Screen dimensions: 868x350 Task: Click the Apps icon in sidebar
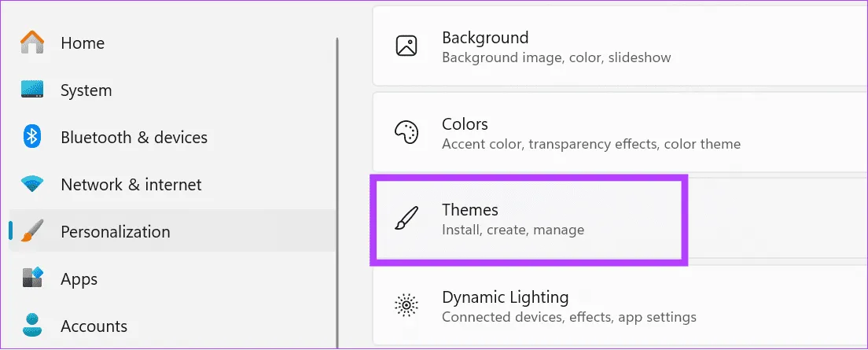click(32, 278)
